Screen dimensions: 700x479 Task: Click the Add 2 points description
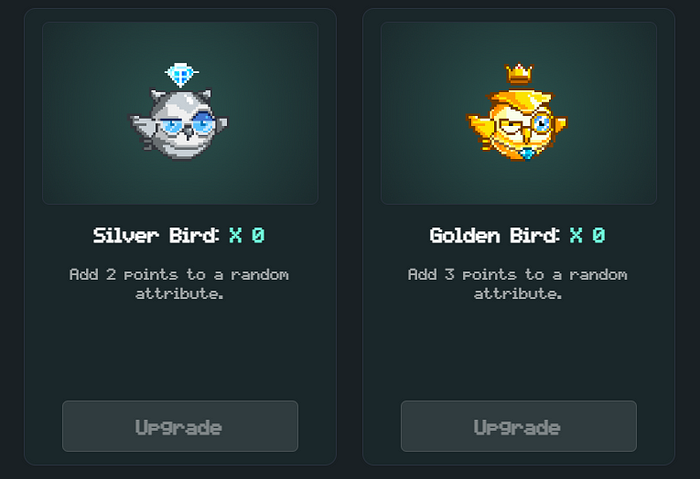click(179, 284)
